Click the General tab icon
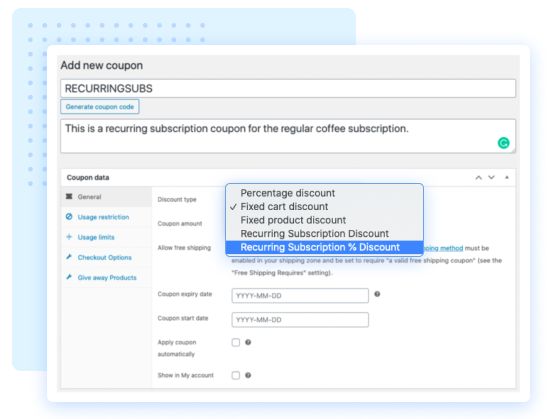This screenshot has width=558, height=419. [69, 197]
